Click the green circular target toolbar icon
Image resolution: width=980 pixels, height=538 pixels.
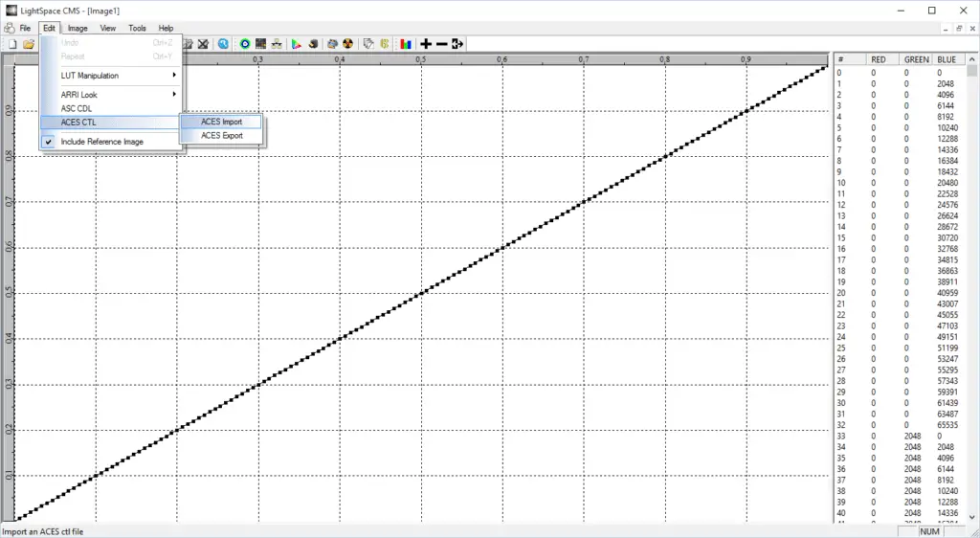click(x=245, y=44)
